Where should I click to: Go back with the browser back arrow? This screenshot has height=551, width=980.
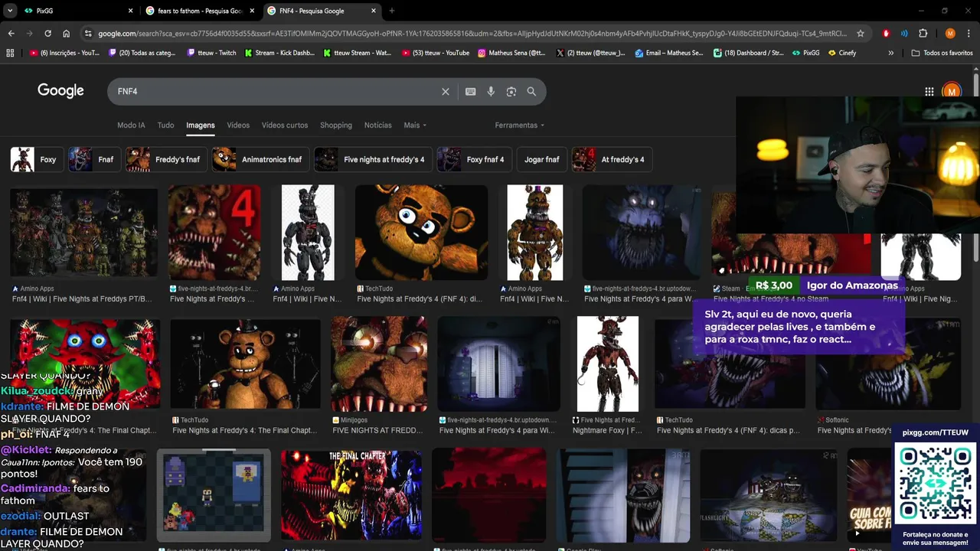pos(11,34)
